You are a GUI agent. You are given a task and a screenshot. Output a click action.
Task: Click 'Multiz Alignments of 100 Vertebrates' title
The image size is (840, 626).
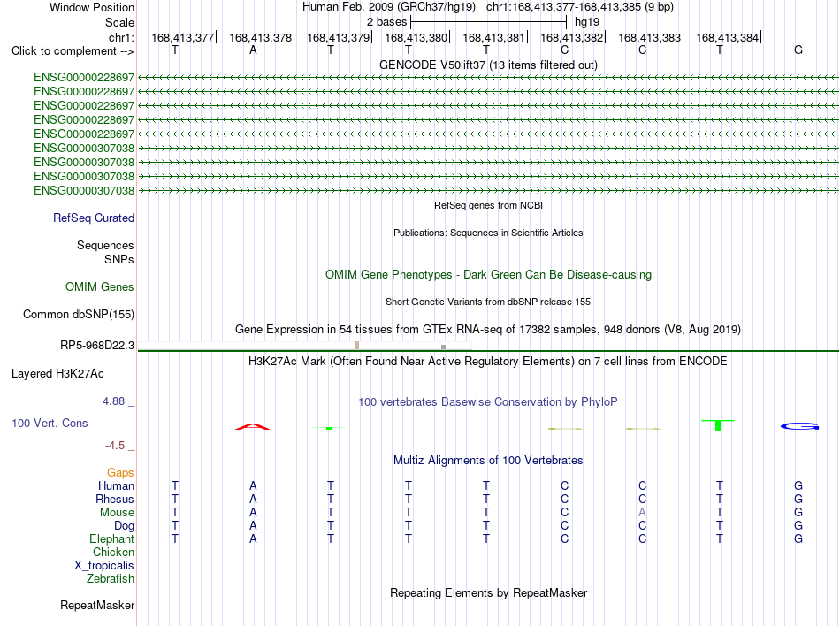pos(488,460)
